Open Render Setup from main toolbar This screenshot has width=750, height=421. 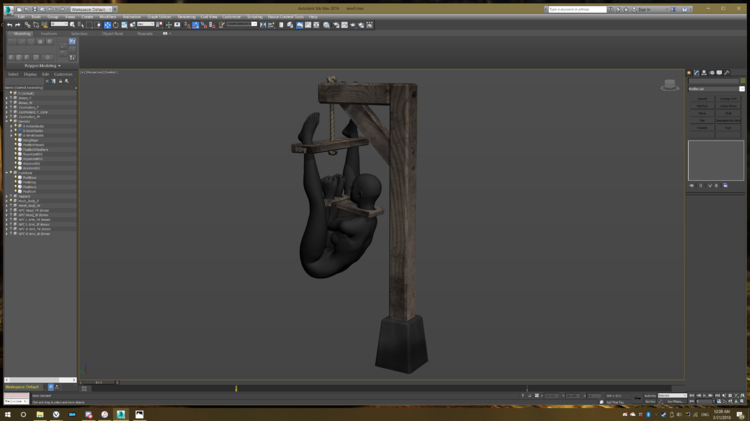(336, 25)
